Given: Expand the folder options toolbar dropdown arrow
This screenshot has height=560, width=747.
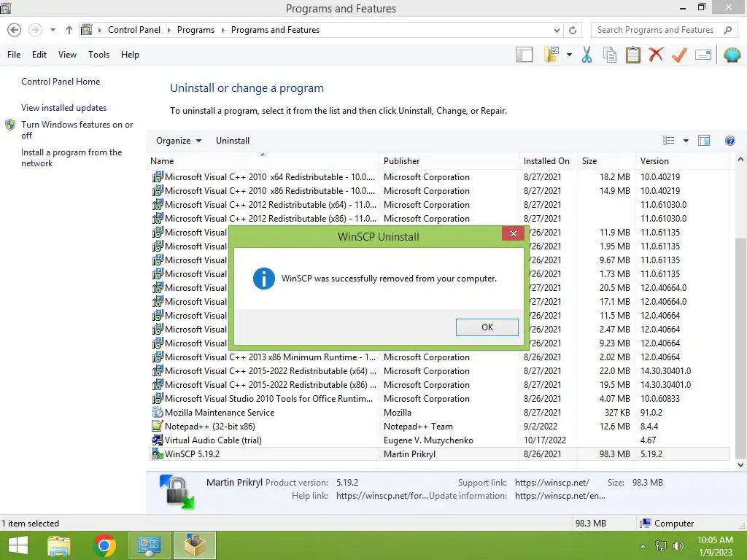Looking at the screenshot, I should click(569, 55).
